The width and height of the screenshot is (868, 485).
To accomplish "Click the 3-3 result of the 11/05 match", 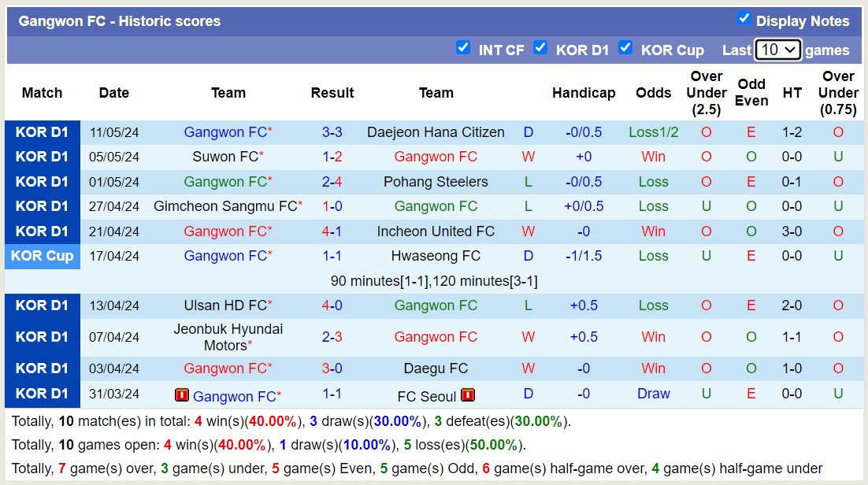I will tap(332, 131).
